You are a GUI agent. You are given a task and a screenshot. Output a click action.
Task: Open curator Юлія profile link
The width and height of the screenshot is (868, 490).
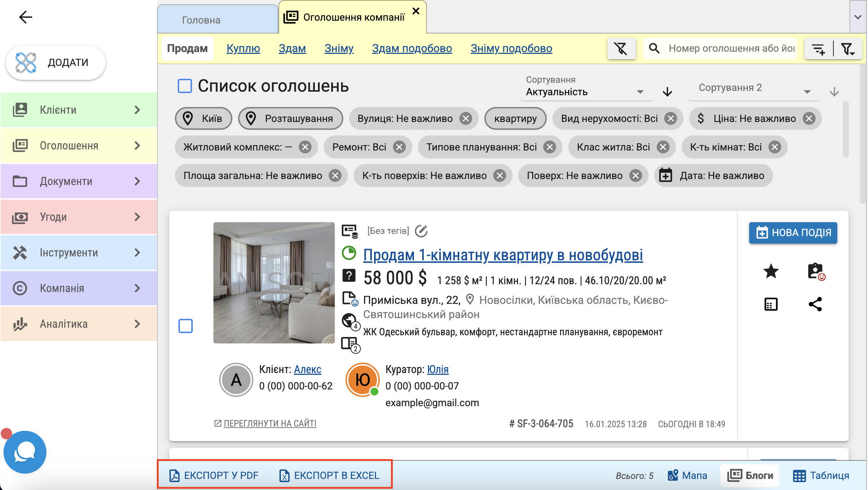tap(438, 369)
